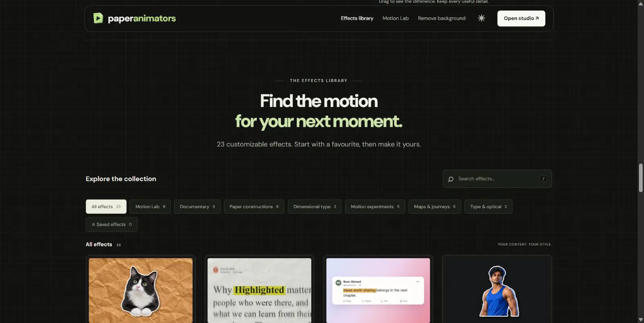
Task: Click the page vertical scrollbar thumb
Action: tap(641, 178)
